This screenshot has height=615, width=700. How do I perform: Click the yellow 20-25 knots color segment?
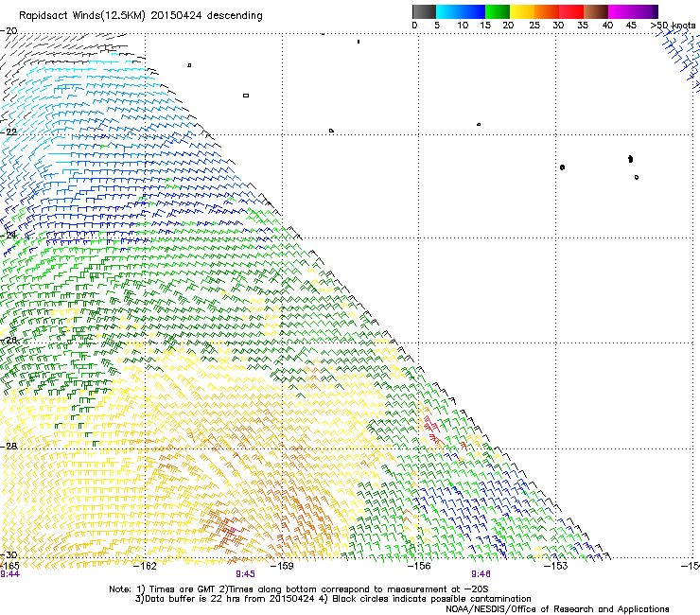522,11
